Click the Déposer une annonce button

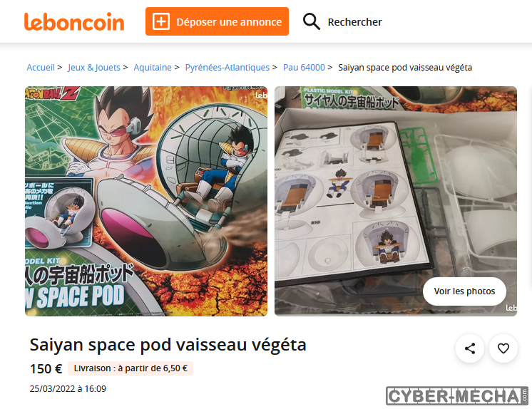point(217,21)
